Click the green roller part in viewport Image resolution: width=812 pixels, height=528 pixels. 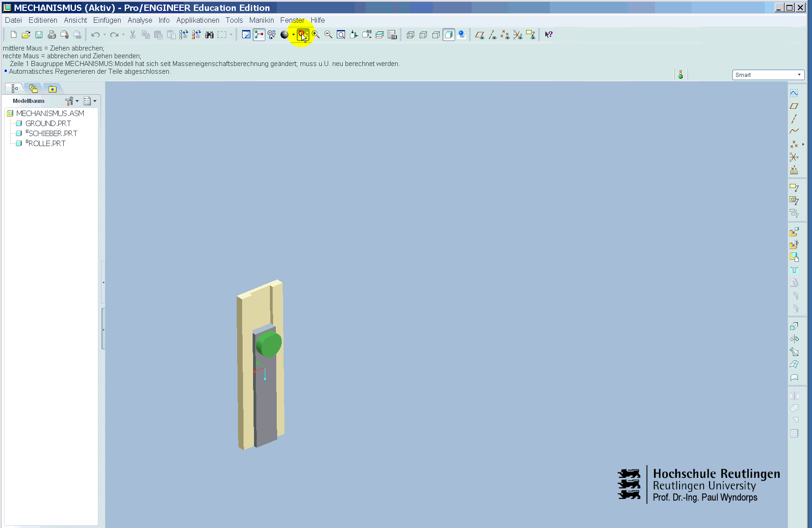(269, 344)
